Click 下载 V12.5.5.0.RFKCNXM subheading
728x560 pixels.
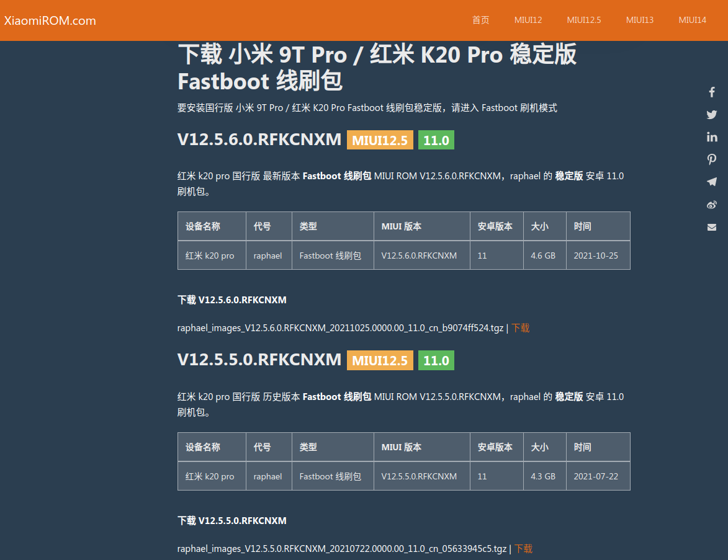click(x=231, y=520)
